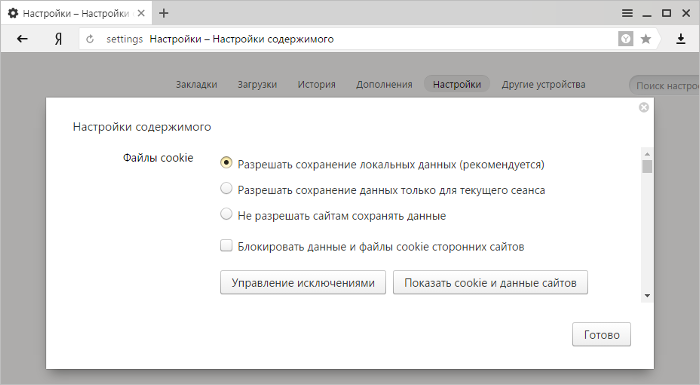Bookmark the page with the star icon
Viewport: 700px width, 385px height.
pos(646,39)
